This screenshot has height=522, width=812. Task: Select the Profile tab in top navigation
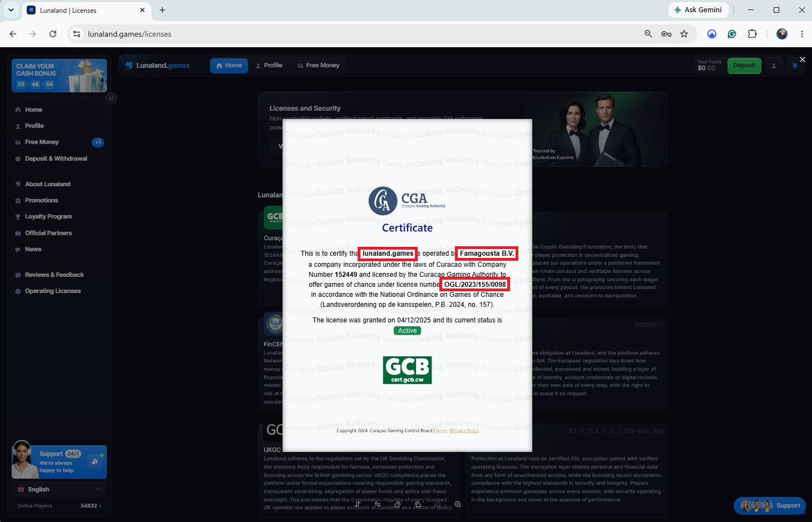point(269,66)
